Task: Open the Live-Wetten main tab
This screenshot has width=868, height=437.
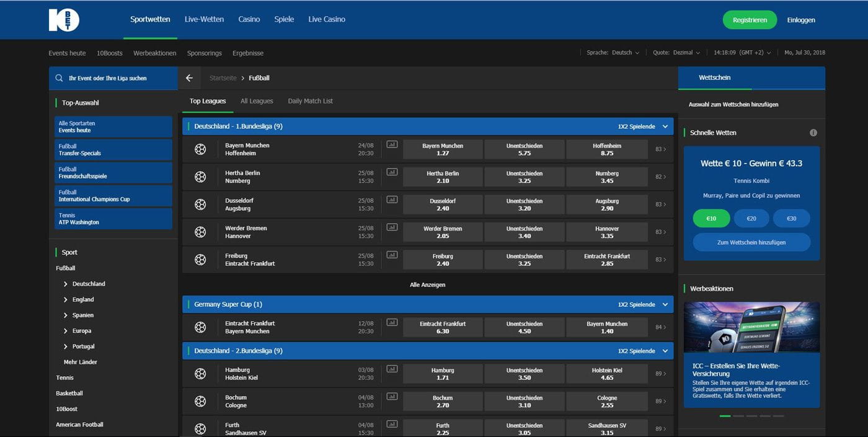Action: (204, 19)
